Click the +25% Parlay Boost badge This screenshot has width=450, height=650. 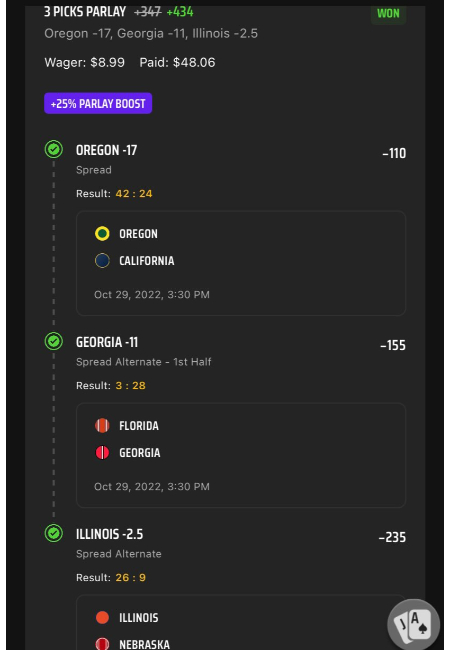pos(98,103)
